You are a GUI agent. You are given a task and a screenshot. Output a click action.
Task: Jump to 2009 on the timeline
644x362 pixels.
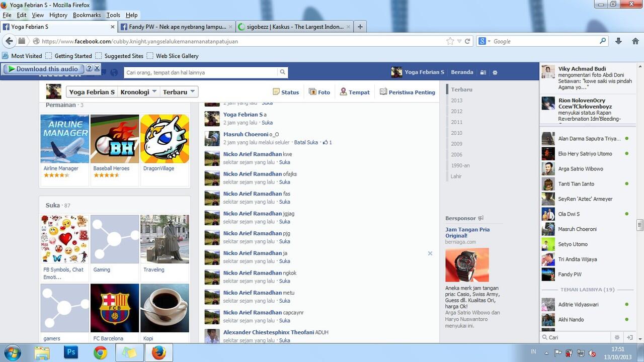click(x=457, y=144)
